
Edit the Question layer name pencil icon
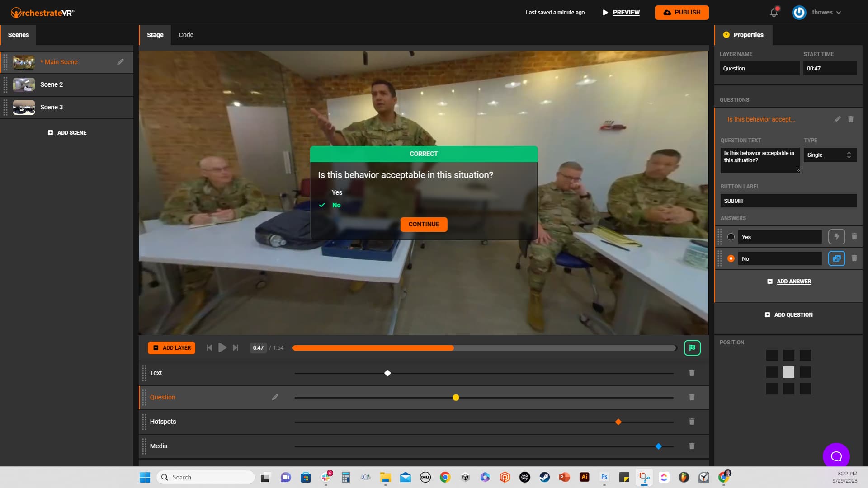[275, 397]
